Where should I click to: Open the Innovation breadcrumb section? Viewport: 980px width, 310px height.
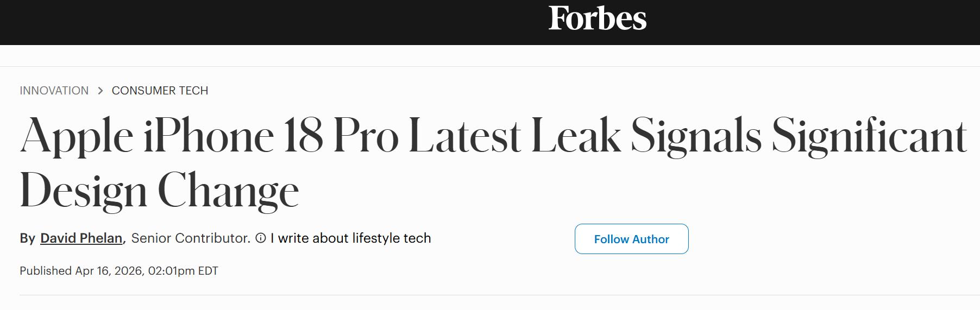coord(54,91)
